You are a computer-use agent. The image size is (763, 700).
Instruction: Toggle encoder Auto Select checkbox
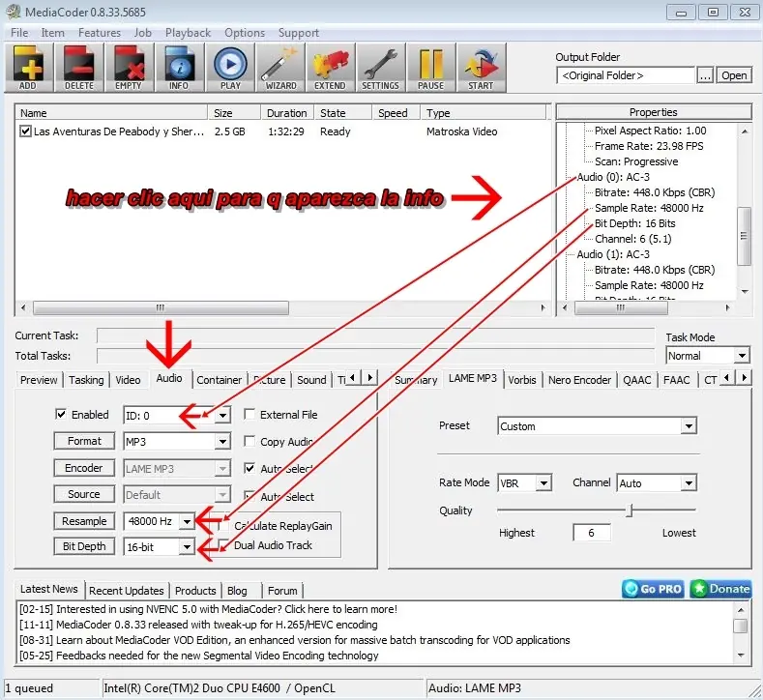click(249, 468)
